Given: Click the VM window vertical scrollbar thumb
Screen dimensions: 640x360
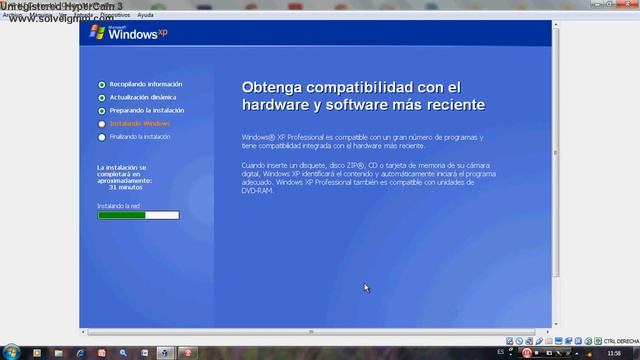Looking at the screenshot, I should 555,152.
